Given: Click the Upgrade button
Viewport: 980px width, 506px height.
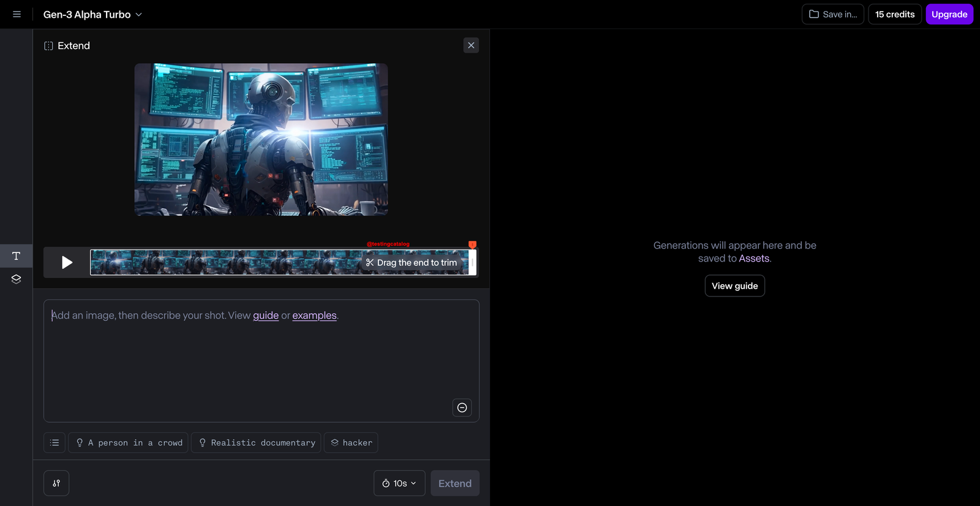Looking at the screenshot, I should coord(949,14).
